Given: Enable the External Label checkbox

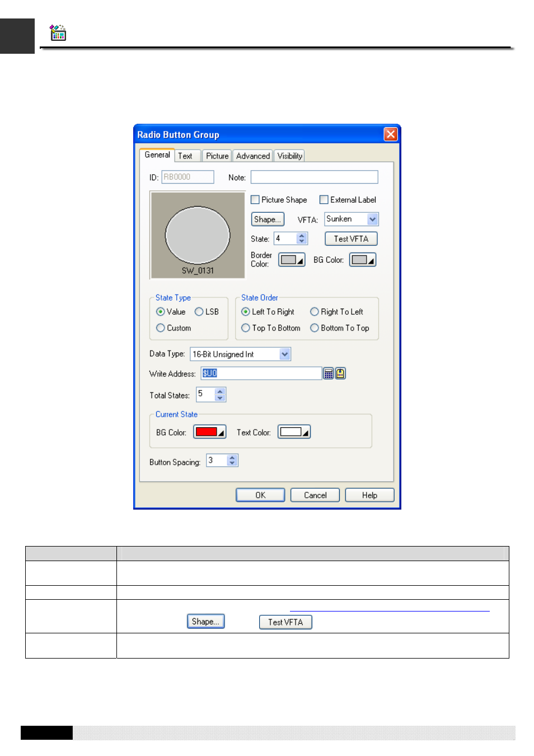Looking at the screenshot, I should coord(324,200).
